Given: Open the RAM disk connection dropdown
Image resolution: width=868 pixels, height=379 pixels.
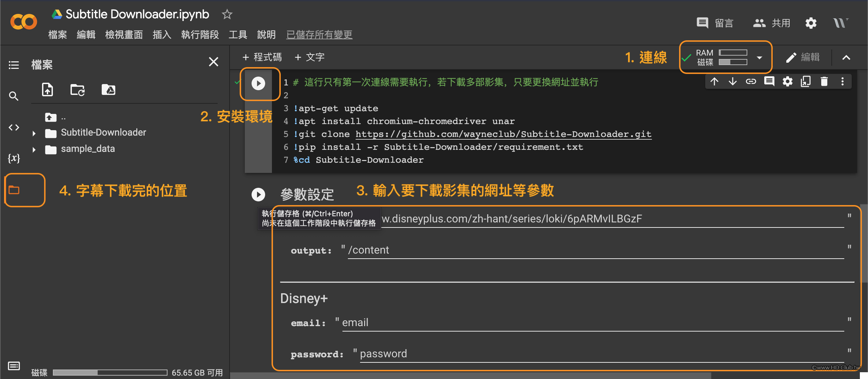Looking at the screenshot, I should click(x=759, y=58).
